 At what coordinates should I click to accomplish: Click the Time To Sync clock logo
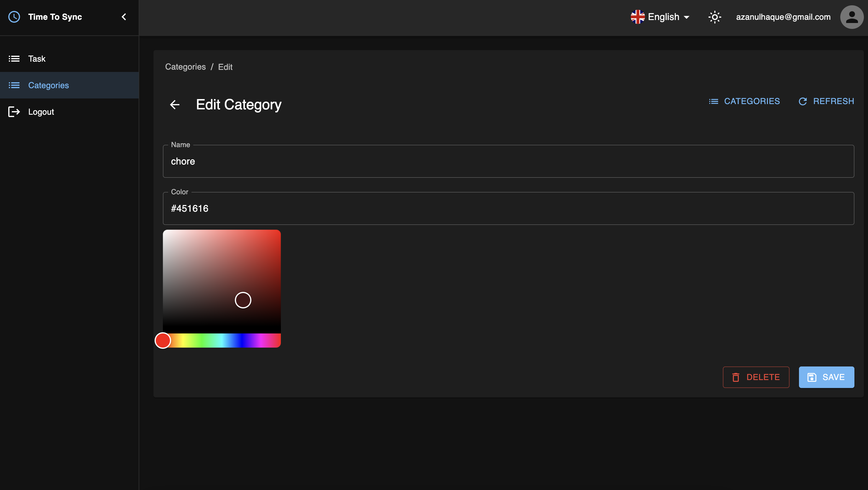(x=14, y=17)
